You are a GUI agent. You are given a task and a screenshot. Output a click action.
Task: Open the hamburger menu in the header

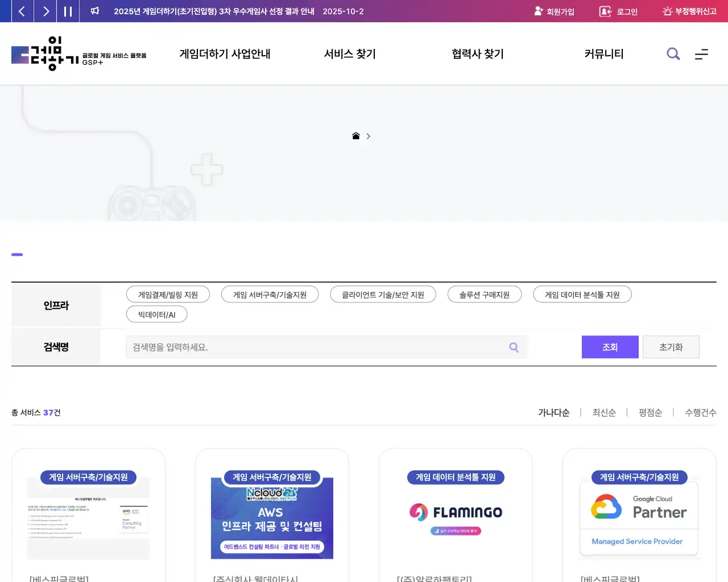tap(701, 54)
